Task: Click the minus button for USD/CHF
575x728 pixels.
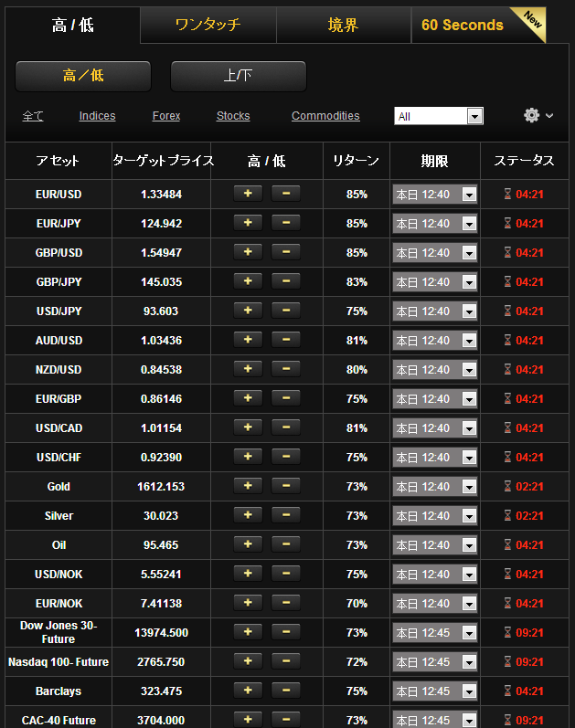Action: tap(286, 457)
